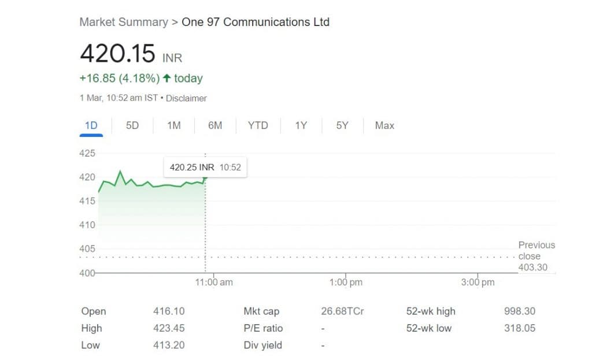Open the 1M time range tab
This screenshot has height=364, width=592.
[174, 125]
